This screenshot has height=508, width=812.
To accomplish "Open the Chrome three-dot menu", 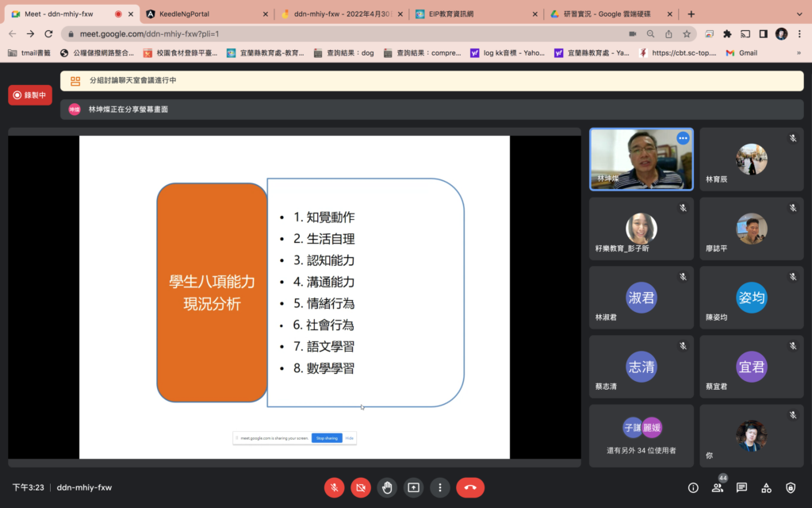I will coord(799,33).
